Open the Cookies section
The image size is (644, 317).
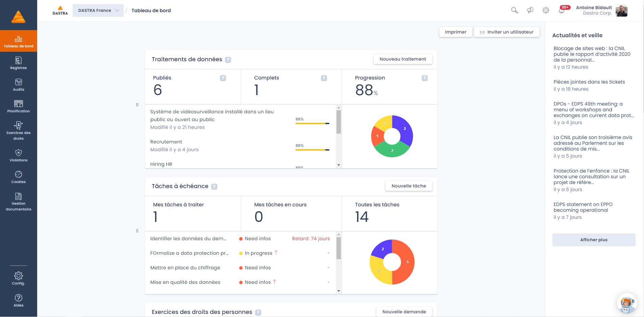[19, 177]
